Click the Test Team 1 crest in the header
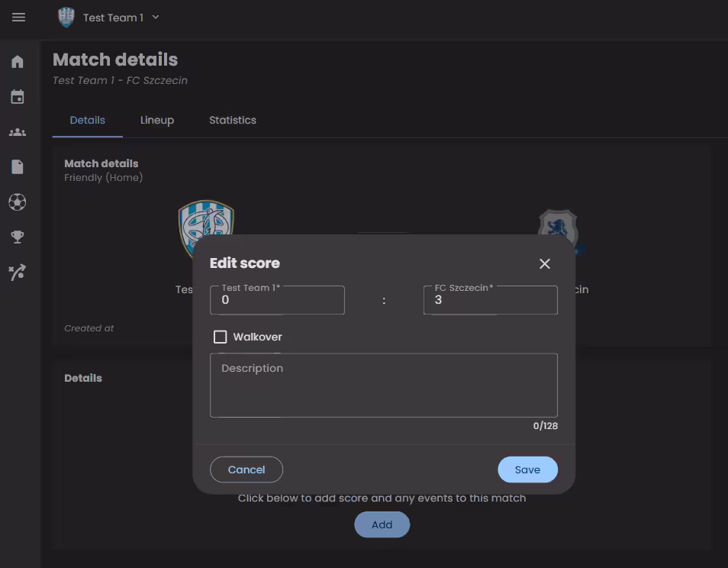Image resolution: width=728 pixels, height=568 pixels. [x=66, y=18]
